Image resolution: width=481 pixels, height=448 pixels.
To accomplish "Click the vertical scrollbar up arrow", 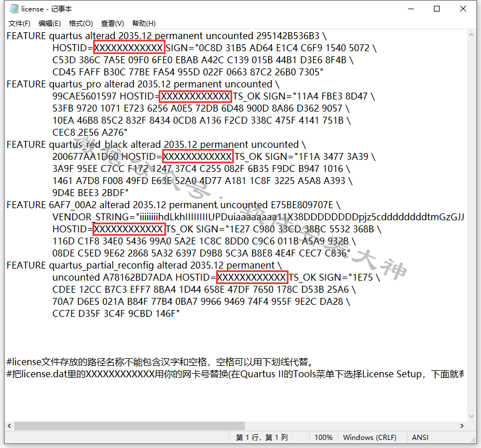I will pyautogui.click(x=471, y=35).
